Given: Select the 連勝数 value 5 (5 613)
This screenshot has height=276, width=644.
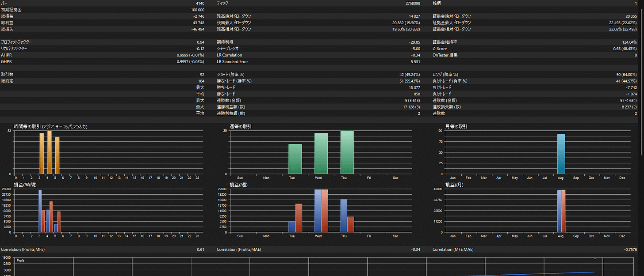Looking at the screenshot, I should click(x=412, y=100).
